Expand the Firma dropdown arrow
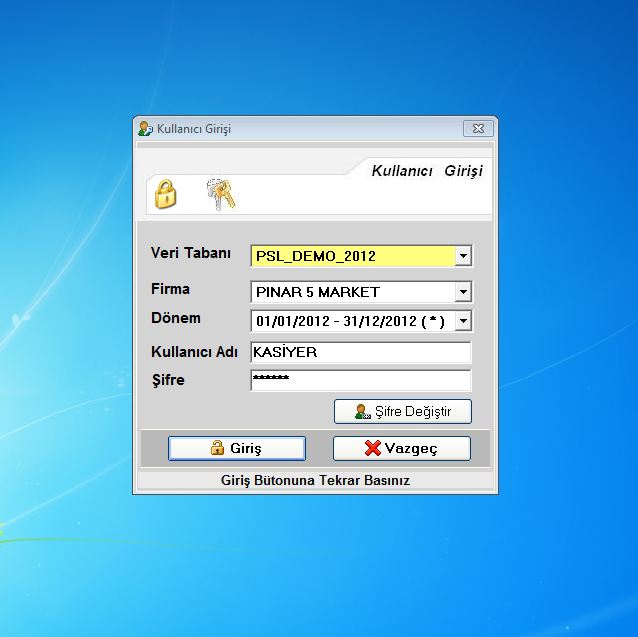Viewport: 638px width, 637px height. [x=463, y=292]
